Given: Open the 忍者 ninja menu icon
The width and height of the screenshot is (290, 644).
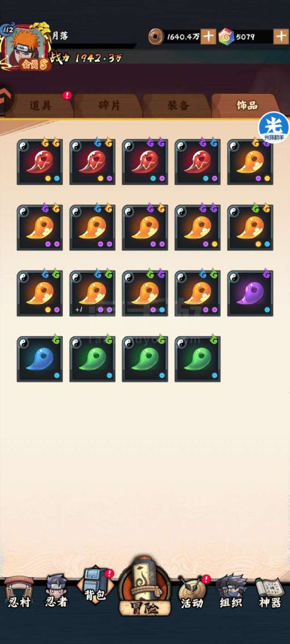Looking at the screenshot, I should click(x=56, y=592).
